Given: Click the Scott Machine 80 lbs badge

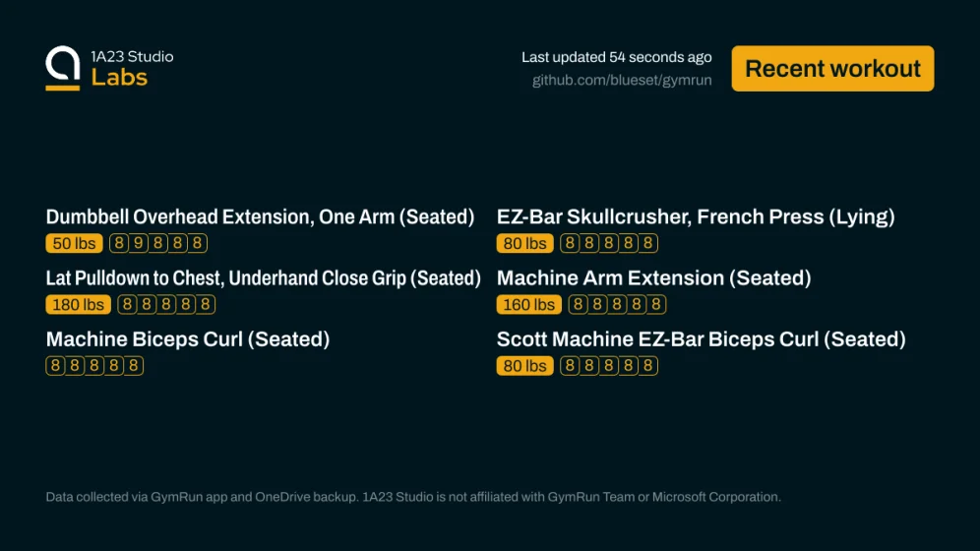Looking at the screenshot, I should (x=525, y=366).
